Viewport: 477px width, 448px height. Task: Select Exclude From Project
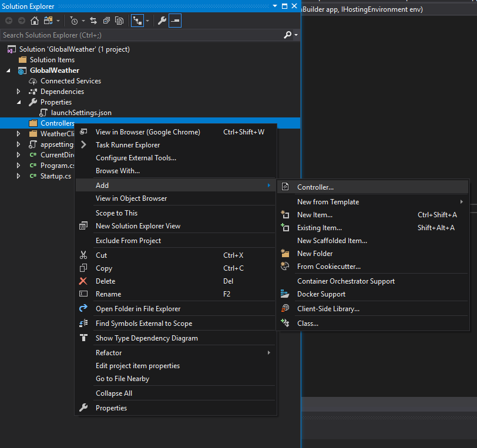(x=176, y=241)
